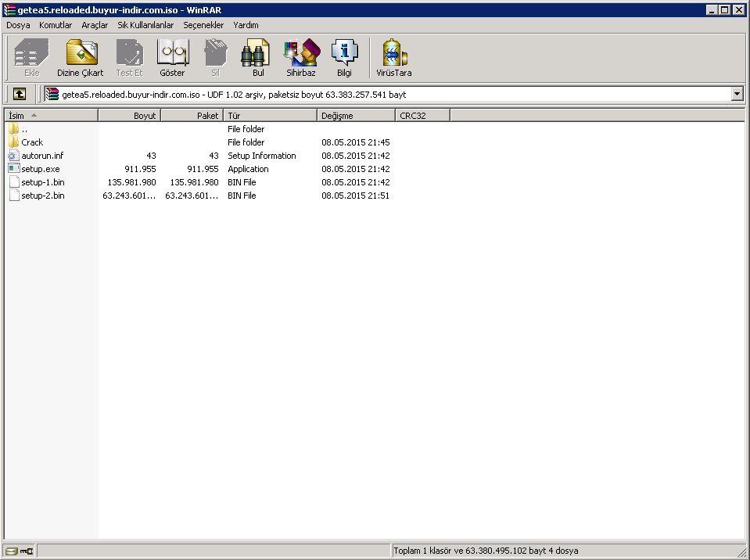The height and width of the screenshot is (560, 750).
Task: Go up one folder level arrow
Action: pos(20,94)
